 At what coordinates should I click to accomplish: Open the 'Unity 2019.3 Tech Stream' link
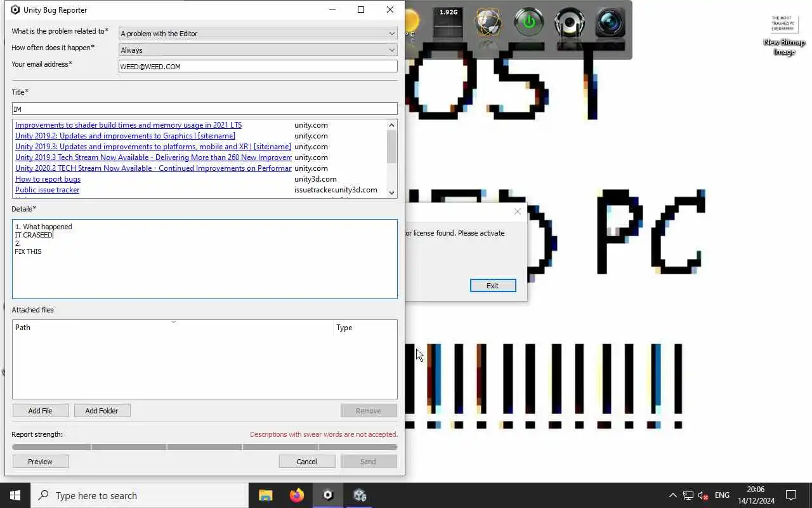153,157
